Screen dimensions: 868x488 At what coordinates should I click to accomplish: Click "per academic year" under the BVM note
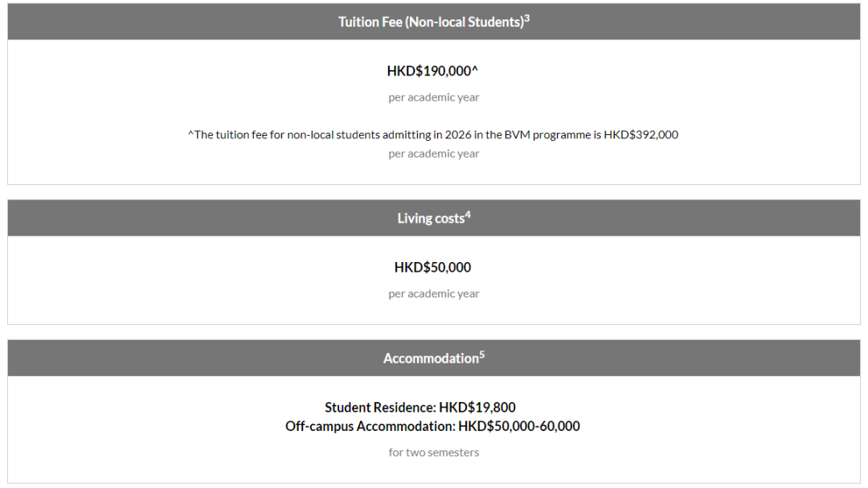(x=434, y=154)
